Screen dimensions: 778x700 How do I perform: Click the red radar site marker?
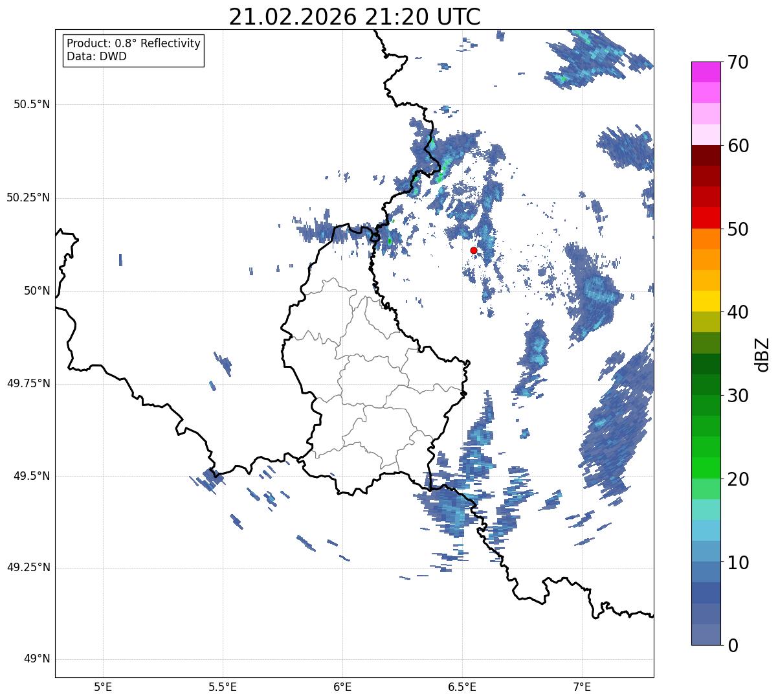pyautogui.click(x=474, y=250)
